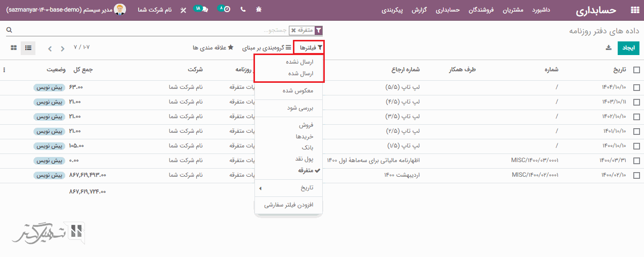Select the ارسال نشده filter option

click(x=300, y=62)
